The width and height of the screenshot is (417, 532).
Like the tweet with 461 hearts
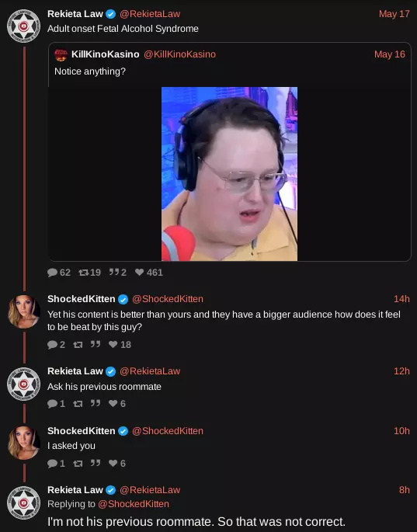tap(139, 272)
